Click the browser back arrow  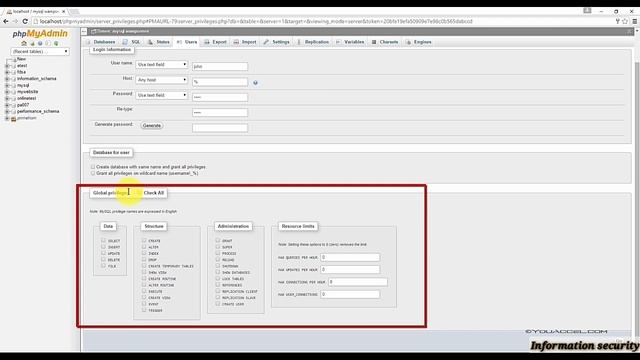[x=6, y=21]
